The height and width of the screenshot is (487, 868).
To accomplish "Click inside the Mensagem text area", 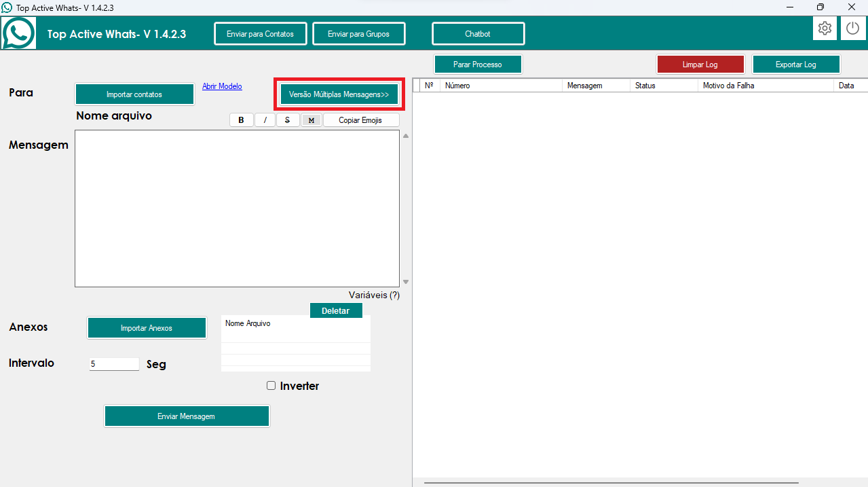I will click(x=237, y=209).
